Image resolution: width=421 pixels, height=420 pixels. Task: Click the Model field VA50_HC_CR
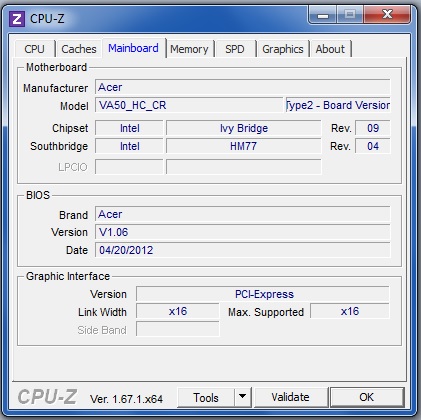coord(189,105)
